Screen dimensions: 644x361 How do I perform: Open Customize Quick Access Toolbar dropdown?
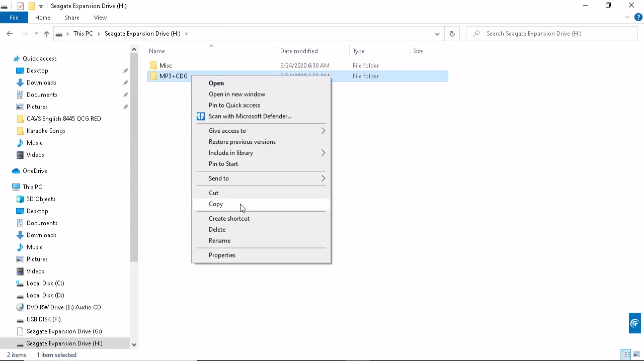tap(41, 6)
